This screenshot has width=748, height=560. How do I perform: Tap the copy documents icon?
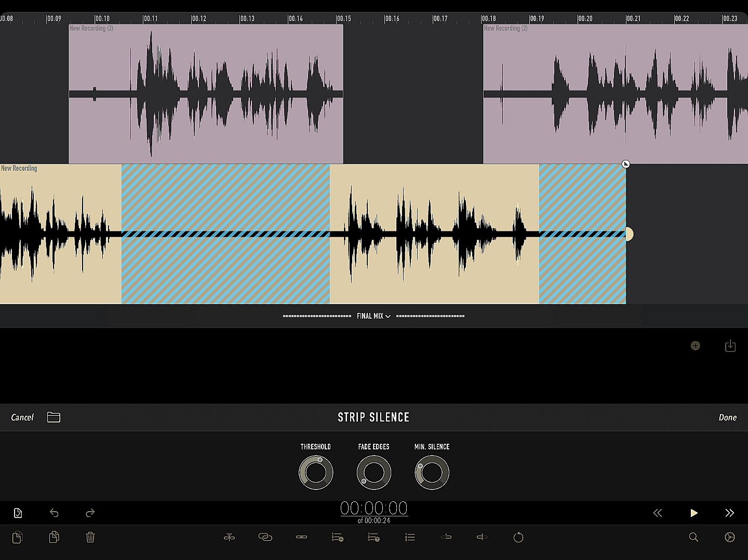(54, 537)
